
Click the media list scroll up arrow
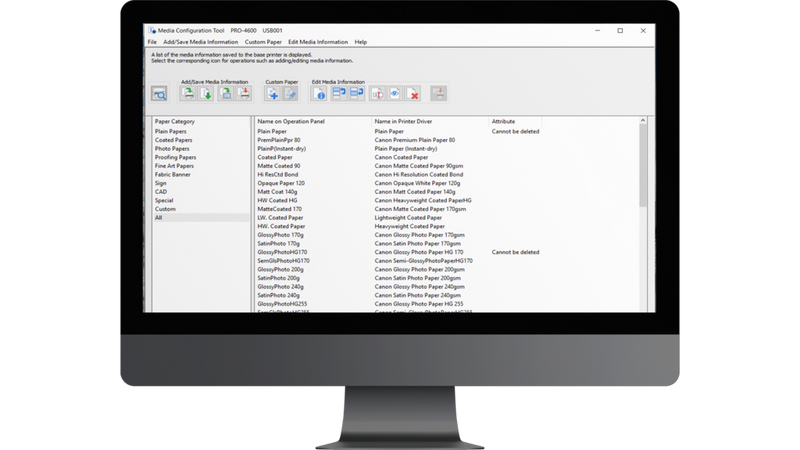pyautogui.click(x=643, y=120)
